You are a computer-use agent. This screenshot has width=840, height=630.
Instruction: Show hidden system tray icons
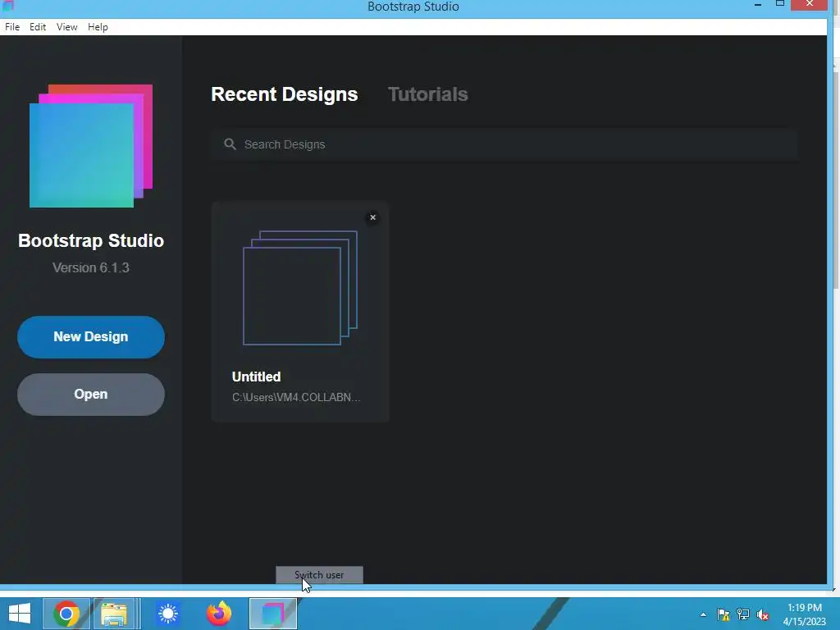click(x=703, y=614)
